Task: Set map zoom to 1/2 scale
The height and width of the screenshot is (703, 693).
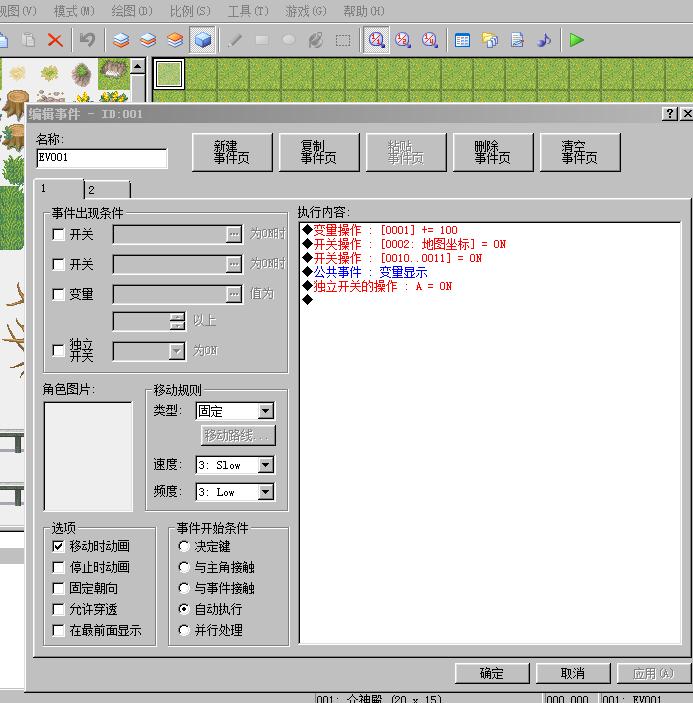Action: tap(403, 40)
